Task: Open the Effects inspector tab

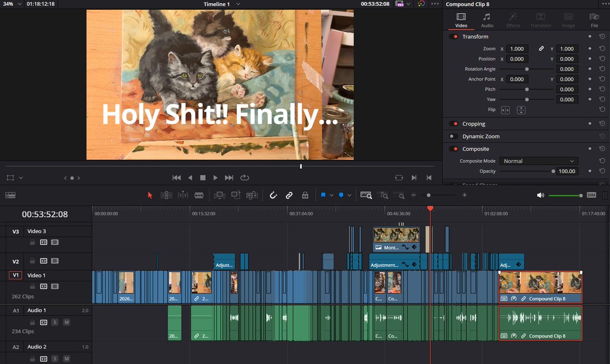Action: coord(513,20)
